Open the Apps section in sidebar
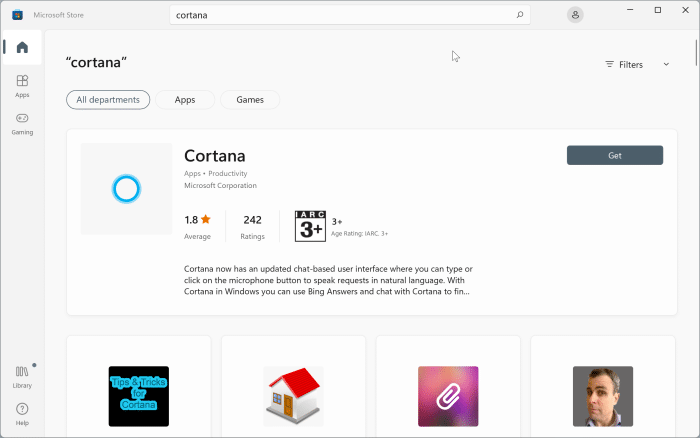 (22, 86)
